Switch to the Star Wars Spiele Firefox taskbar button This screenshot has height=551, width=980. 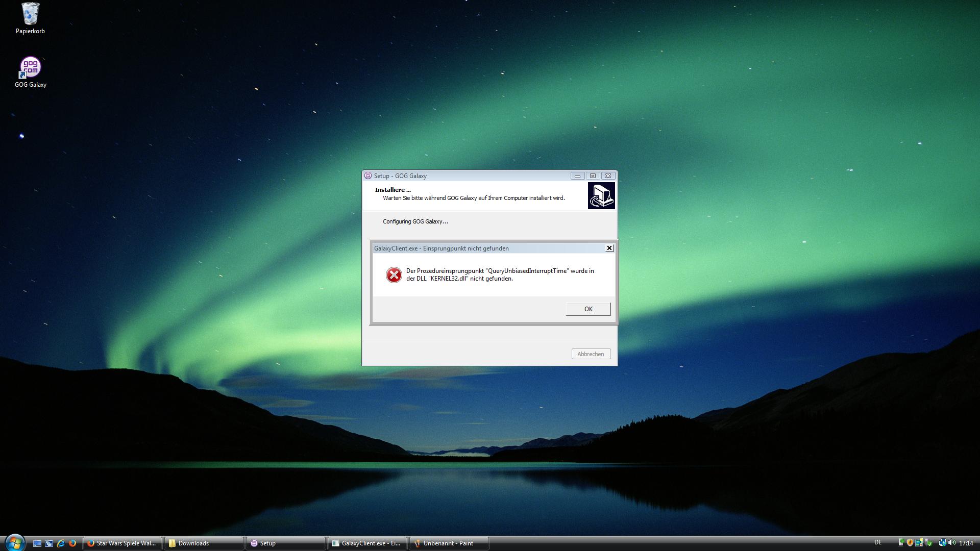point(122,543)
